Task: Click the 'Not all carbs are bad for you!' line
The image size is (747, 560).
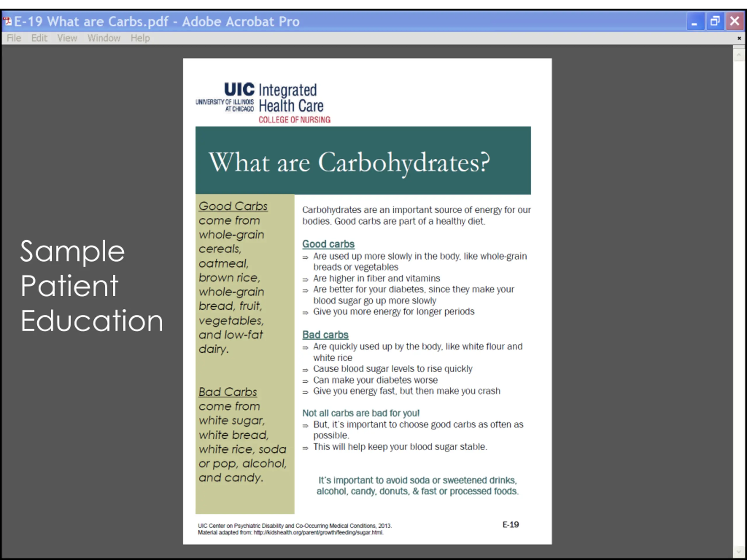Action: [x=361, y=413]
